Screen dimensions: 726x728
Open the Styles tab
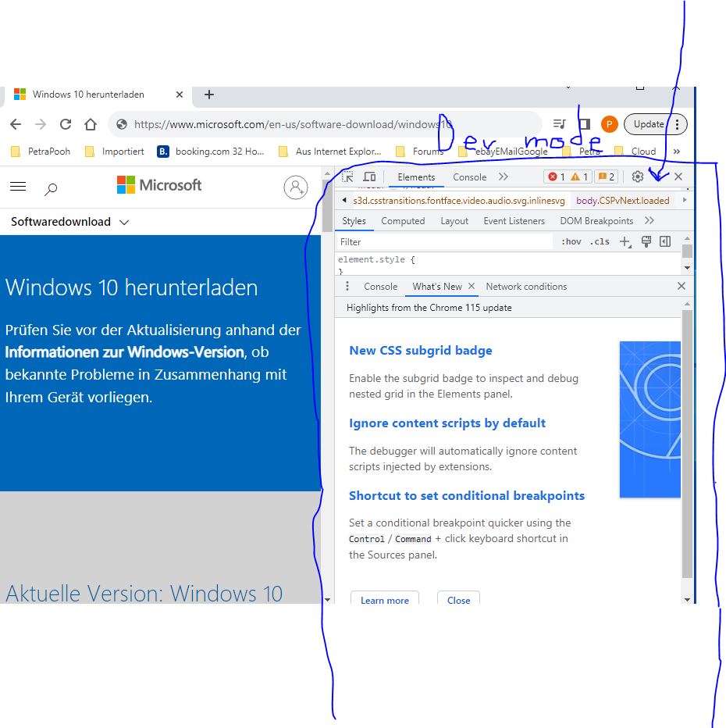[354, 221]
